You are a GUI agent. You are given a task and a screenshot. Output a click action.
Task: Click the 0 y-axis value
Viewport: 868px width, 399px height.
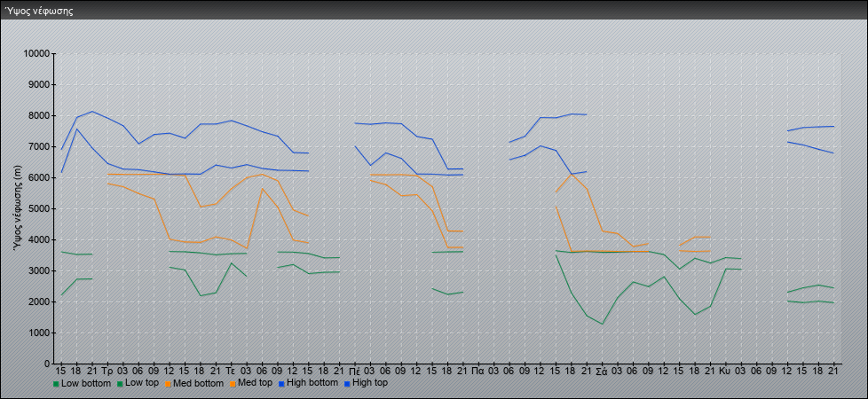pos(47,364)
